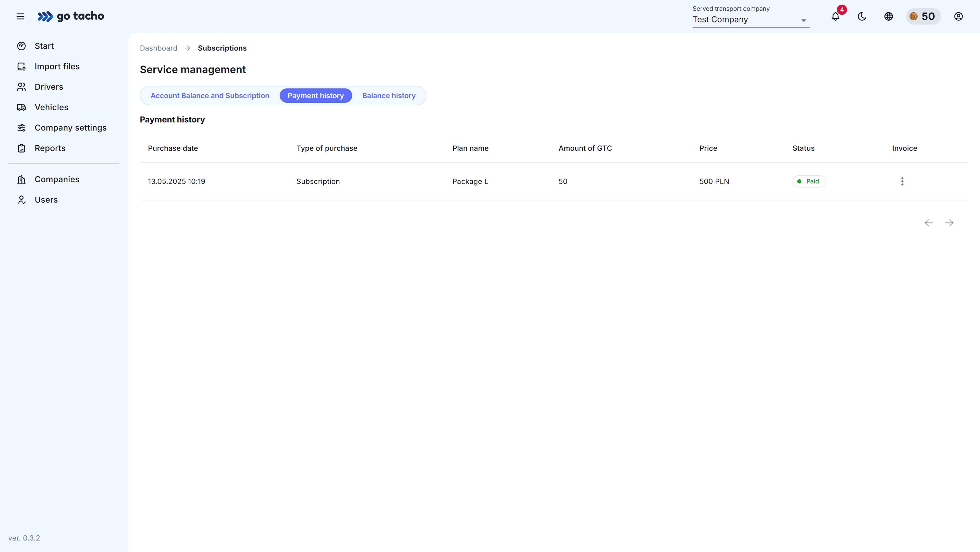This screenshot has height=552, width=980.
Task: Open notifications bell with 4 badge
Action: [x=836, y=16]
